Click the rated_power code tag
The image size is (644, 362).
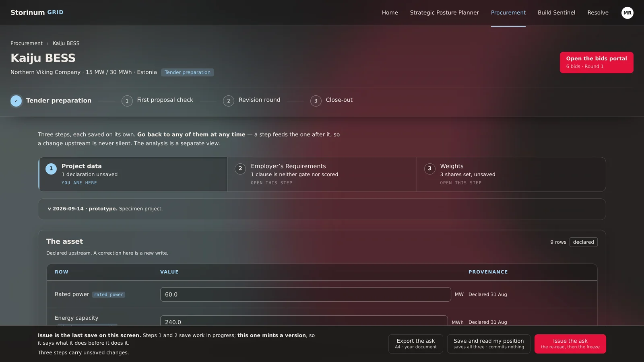pyautogui.click(x=109, y=295)
